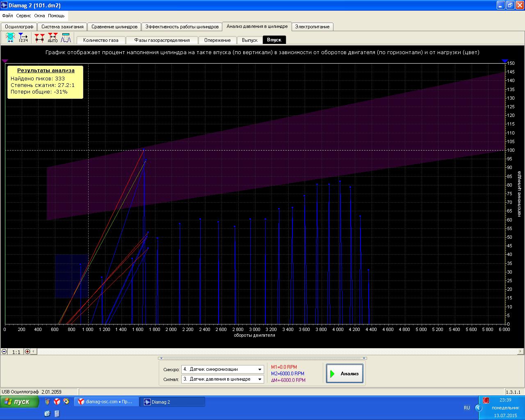Click the cyan waveform fit-width toolbar icon

coord(10,38)
